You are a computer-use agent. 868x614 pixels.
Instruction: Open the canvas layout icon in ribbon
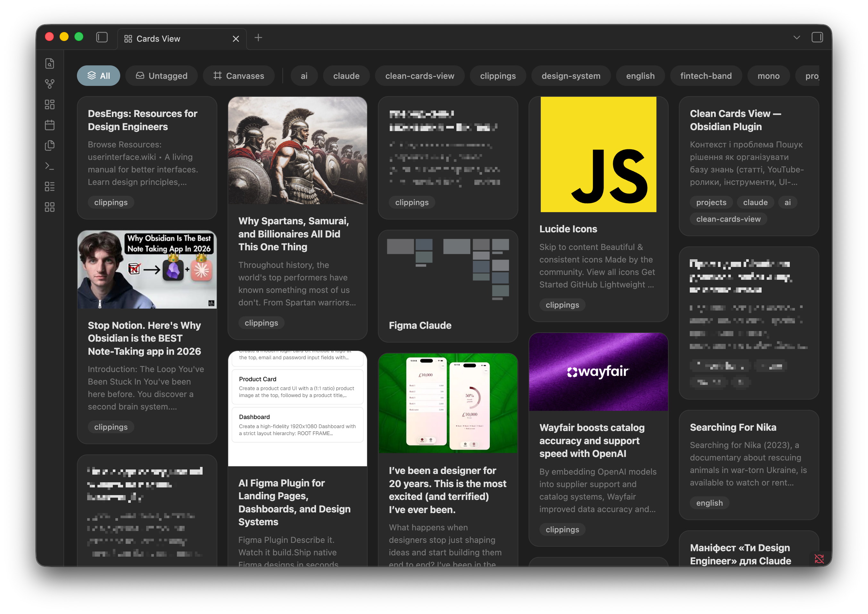pos(50,104)
